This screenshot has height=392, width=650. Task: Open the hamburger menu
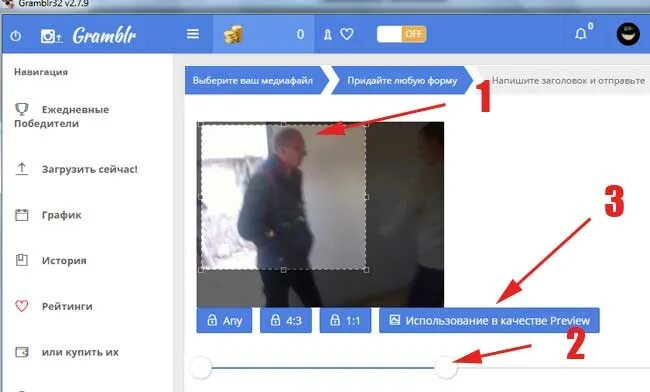click(x=192, y=34)
